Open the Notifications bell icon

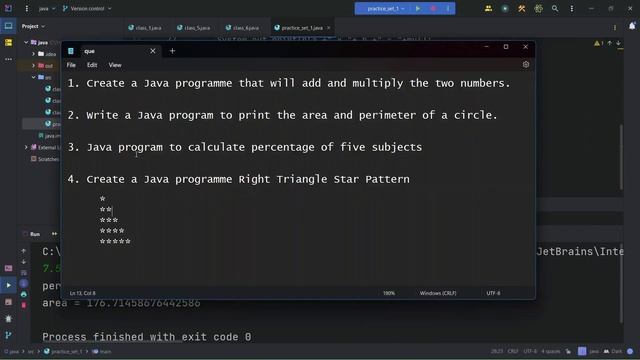coord(632,26)
